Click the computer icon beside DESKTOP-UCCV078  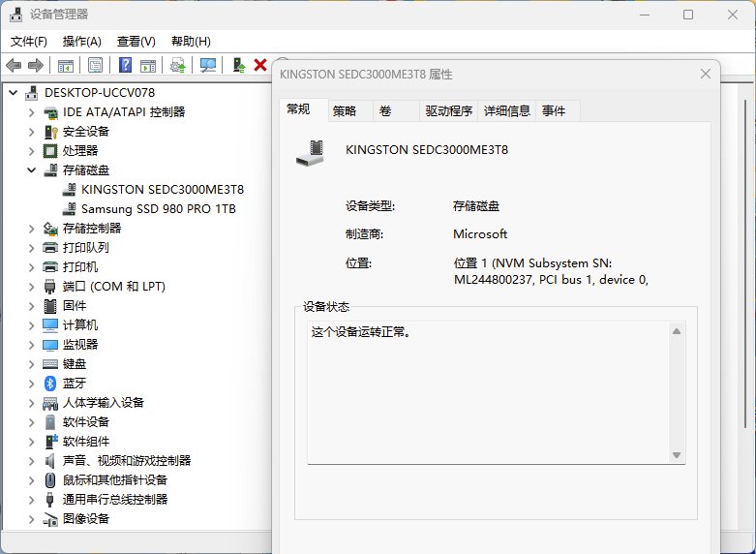(31, 93)
